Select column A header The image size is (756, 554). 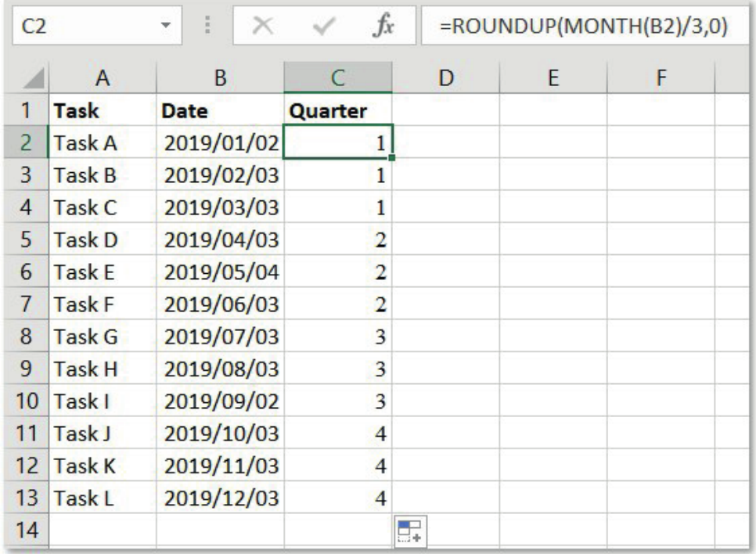pos(103,77)
